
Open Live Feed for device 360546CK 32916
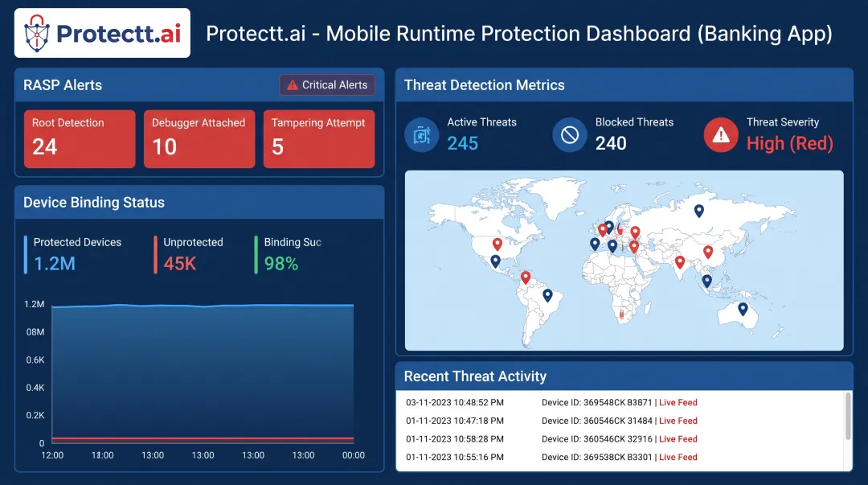[678, 439]
